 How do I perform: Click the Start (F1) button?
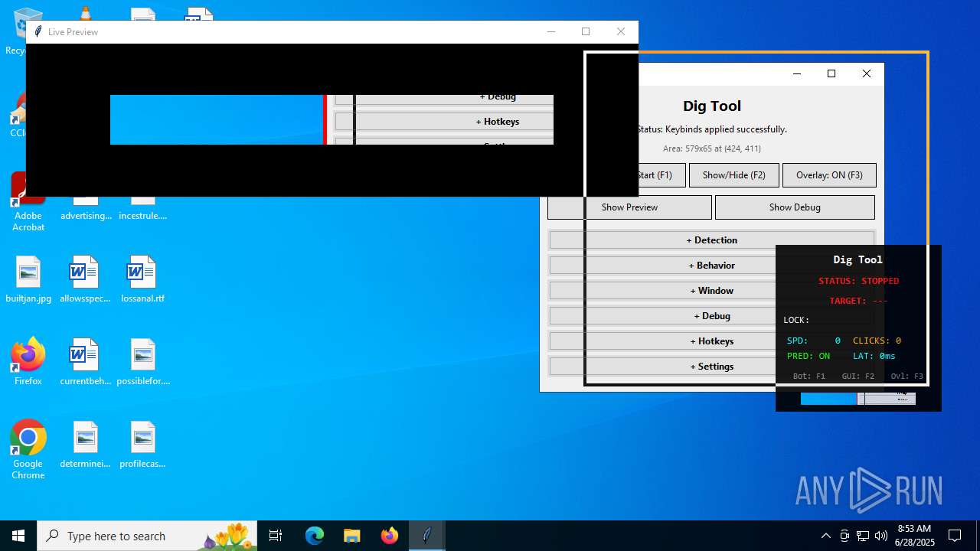(661, 175)
